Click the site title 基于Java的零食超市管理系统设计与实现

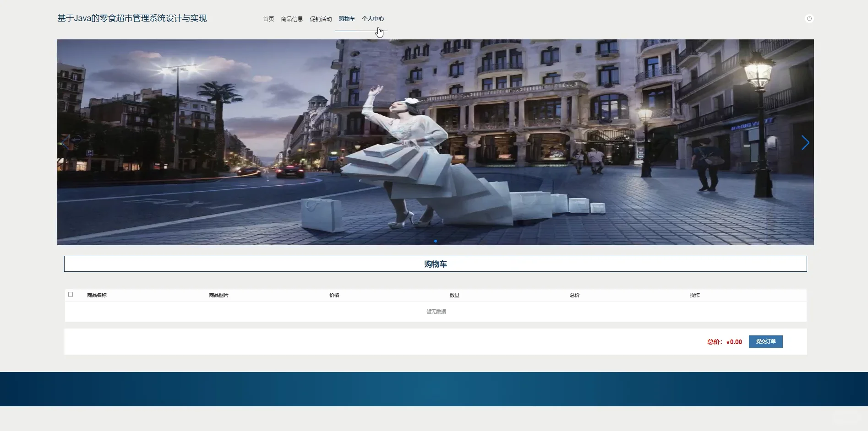(132, 18)
